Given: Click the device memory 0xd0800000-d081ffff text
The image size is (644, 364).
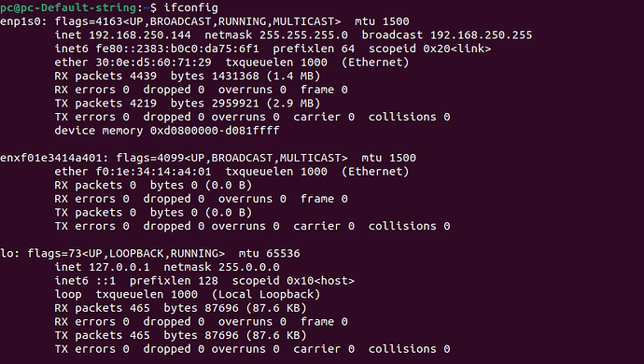Looking at the screenshot, I should click(x=167, y=131).
